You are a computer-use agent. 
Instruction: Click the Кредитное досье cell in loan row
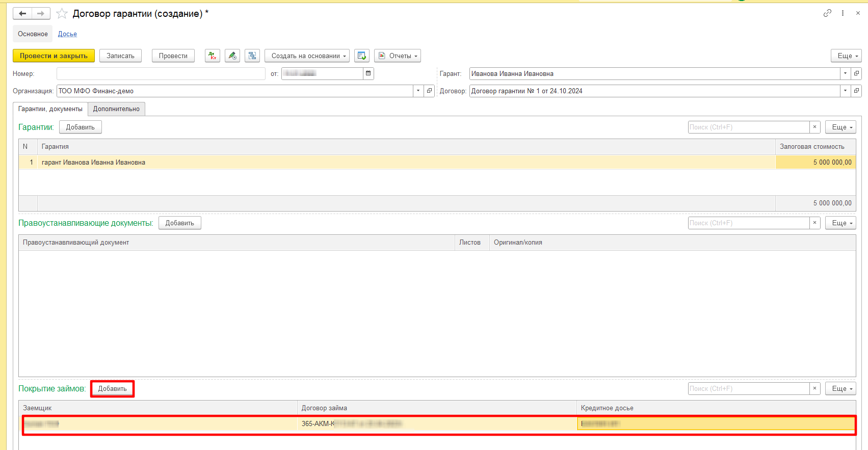[716, 423]
